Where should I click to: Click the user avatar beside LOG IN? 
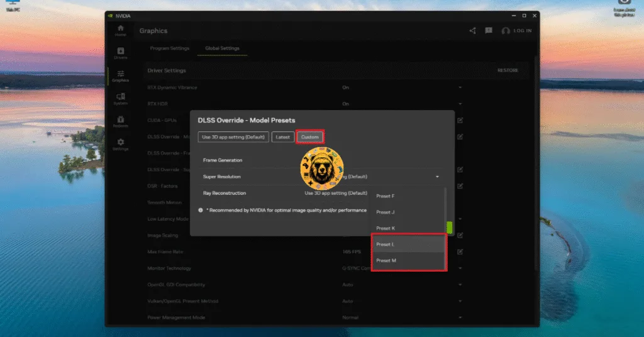point(506,31)
